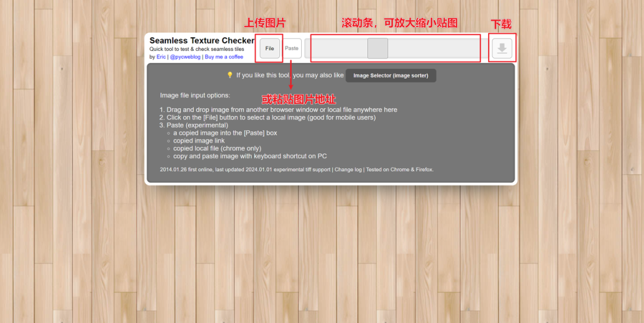Click the Seamless Texture Checker title
This screenshot has width=644, height=323.
coord(202,41)
